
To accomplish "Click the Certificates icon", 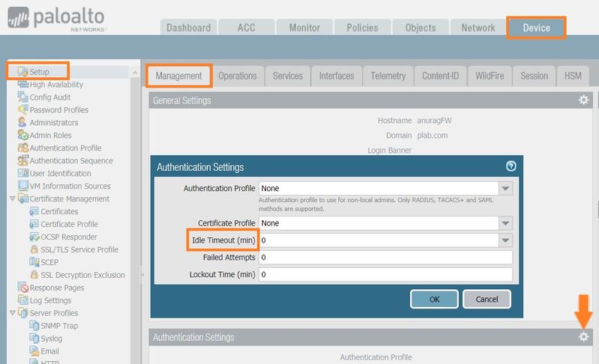I will pyautogui.click(x=34, y=211).
